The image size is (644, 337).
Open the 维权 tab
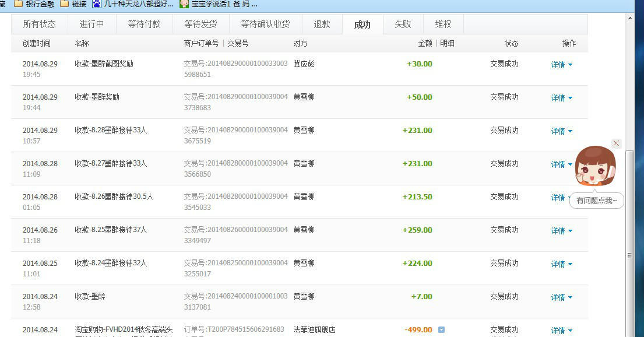point(443,24)
